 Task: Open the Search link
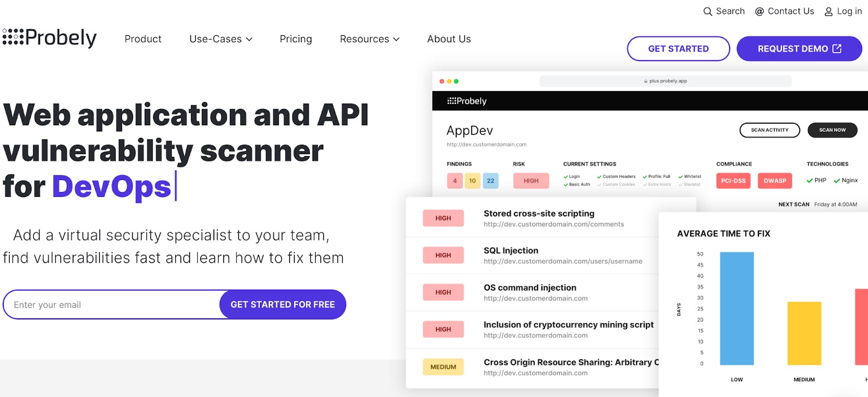point(724,11)
